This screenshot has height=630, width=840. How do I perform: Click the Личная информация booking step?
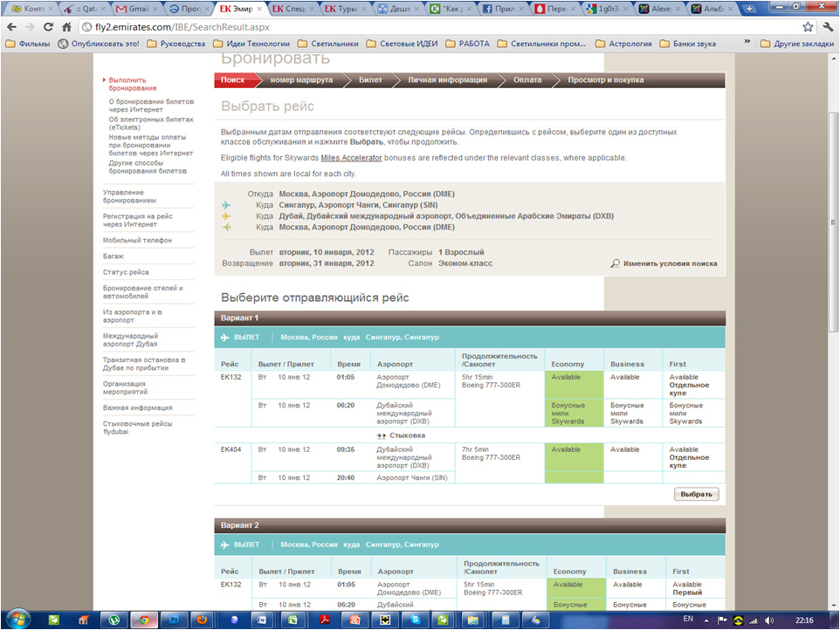click(x=448, y=79)
